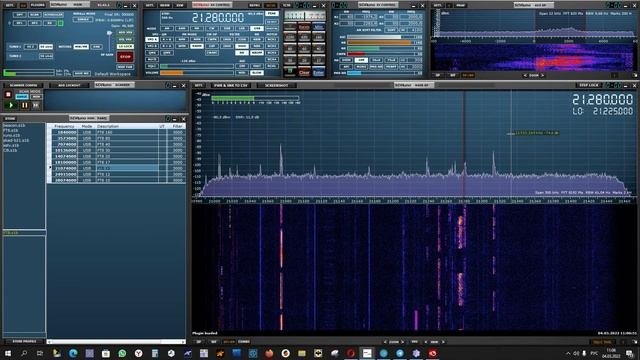Image resolution: width=640 pixels, height=360 pixels.
Task: Open SCANNER CONFIG tab
Action: [24, 85]
